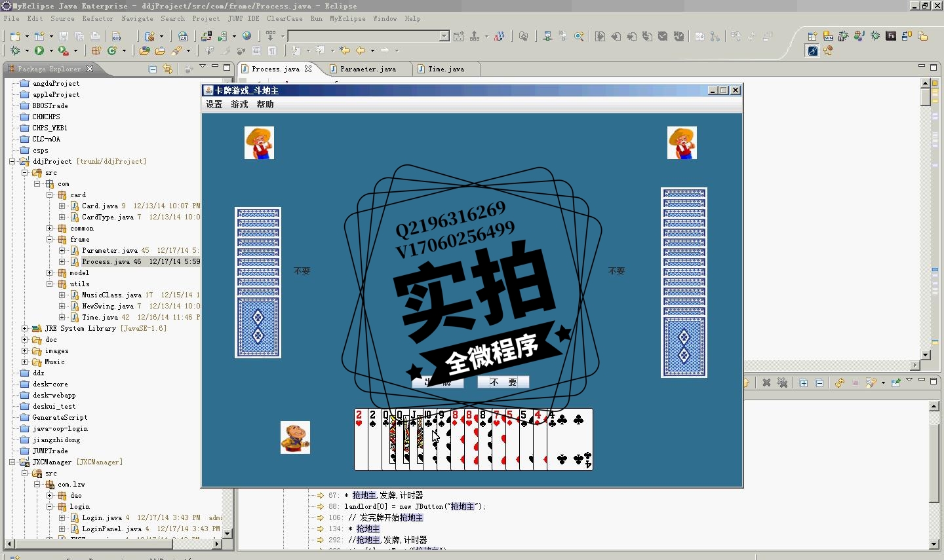Click the New Java Package icon
This screenshot has width=944, height=560.
96,50
